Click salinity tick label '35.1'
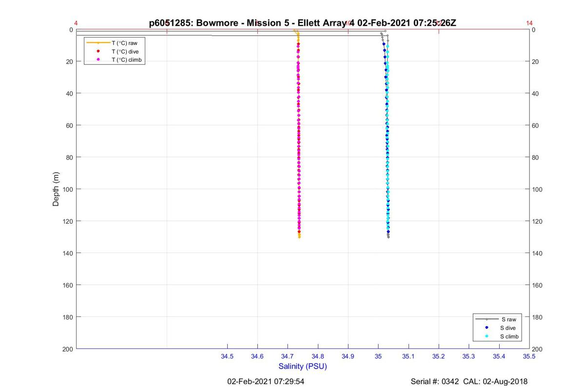 [409, 356]
